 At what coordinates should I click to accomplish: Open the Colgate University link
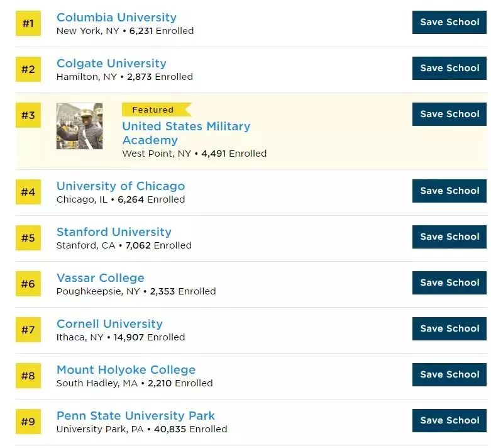click(x=111, y=64)
